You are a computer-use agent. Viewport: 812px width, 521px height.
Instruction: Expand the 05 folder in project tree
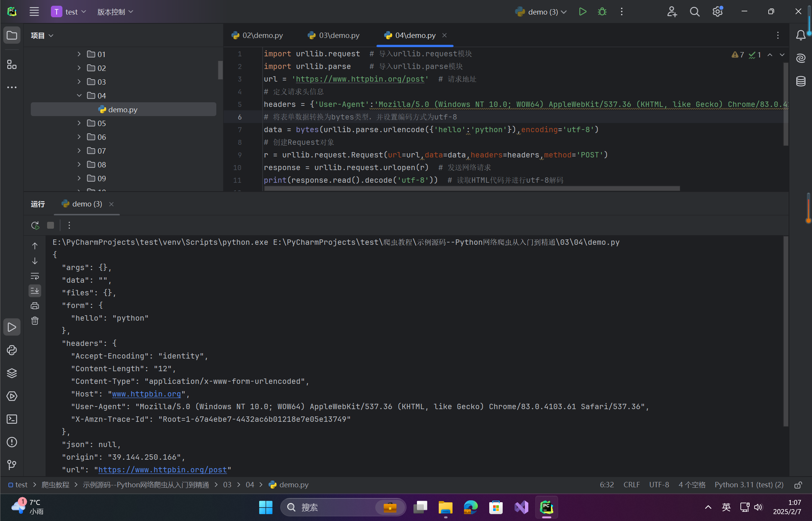coord(79,123)
